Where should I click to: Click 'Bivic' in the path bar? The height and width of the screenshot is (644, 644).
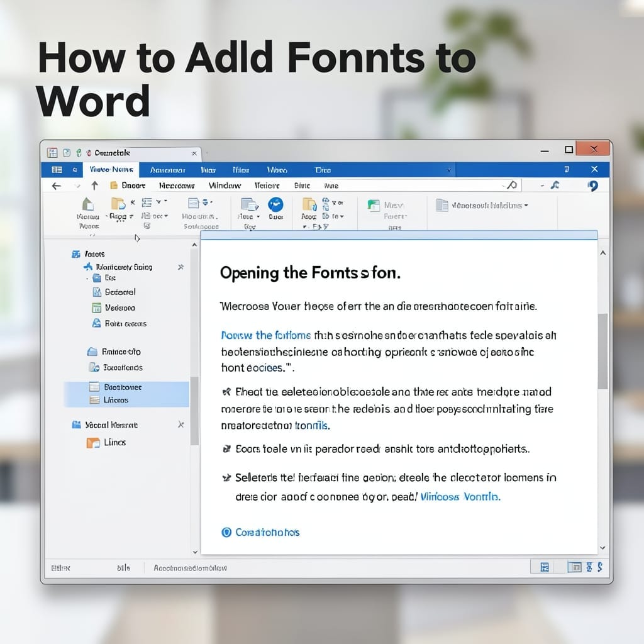(x=302, y=186)
